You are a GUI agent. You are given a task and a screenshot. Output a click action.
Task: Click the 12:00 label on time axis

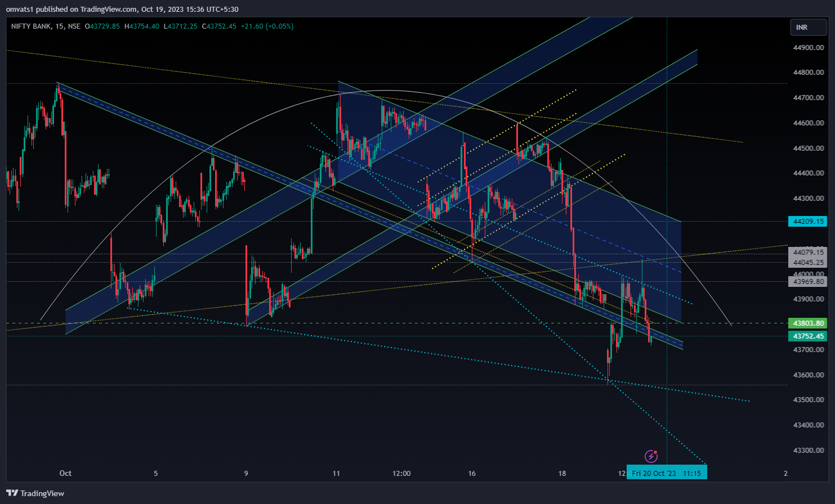click(401, 473)
